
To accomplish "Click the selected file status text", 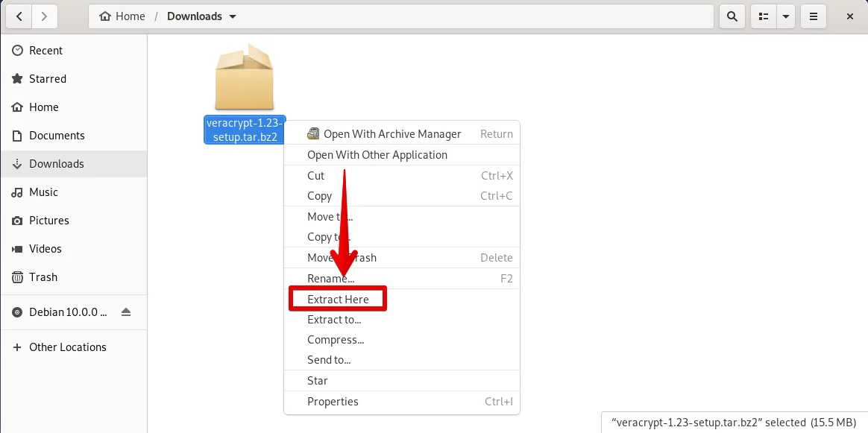I will (735, 423).
